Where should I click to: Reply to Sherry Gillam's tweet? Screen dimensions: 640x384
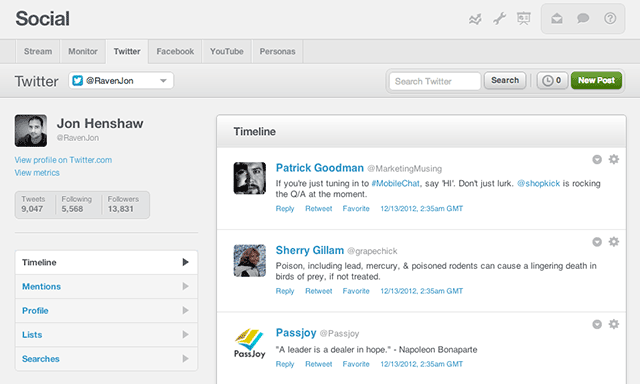[x=285, y=291]
